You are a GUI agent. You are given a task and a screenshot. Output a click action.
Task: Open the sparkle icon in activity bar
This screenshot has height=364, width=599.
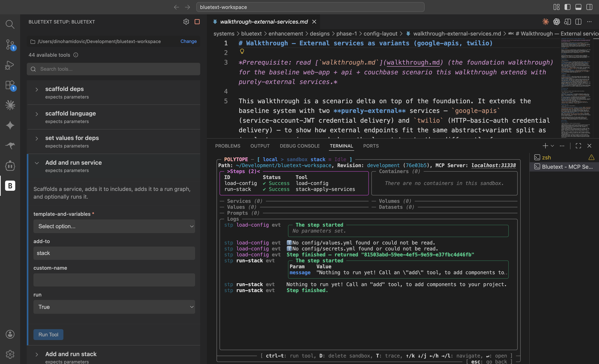tap(10, 125)
